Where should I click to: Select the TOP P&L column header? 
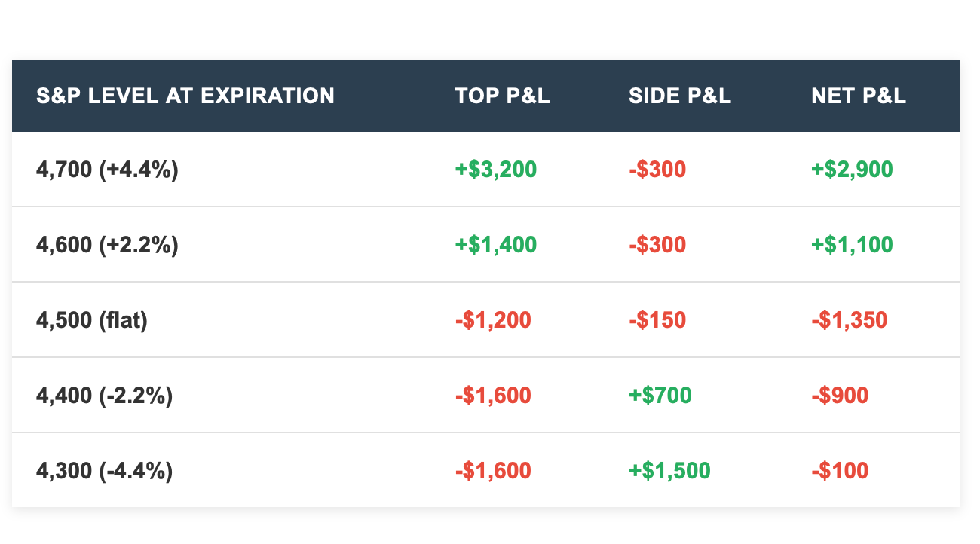[x=503, y=96]
